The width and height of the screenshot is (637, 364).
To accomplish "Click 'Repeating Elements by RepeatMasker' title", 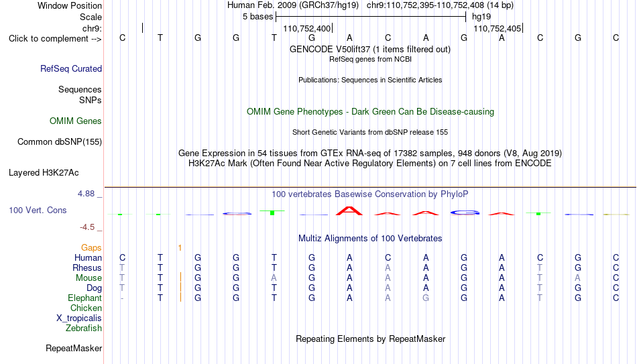I will [x=370, y=339].
